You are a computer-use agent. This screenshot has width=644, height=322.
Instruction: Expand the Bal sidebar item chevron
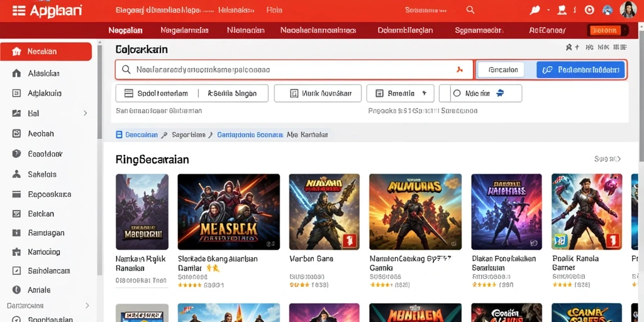(x=86, y=113)
